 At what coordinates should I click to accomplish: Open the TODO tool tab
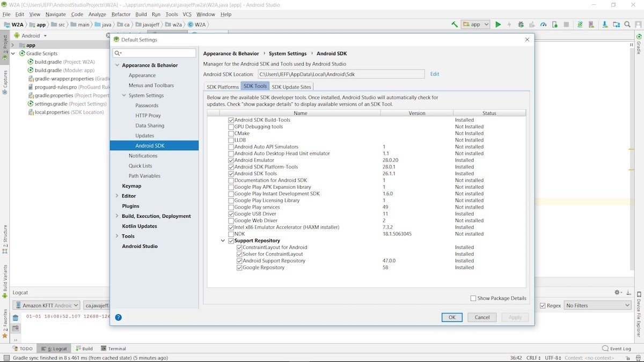(x=23, y=349)
